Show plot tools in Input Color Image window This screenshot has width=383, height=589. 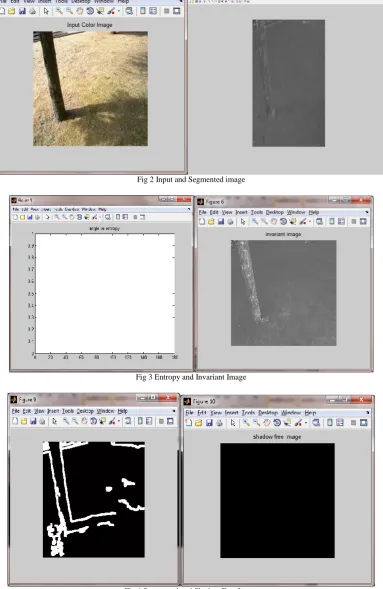tap(176, 11)
